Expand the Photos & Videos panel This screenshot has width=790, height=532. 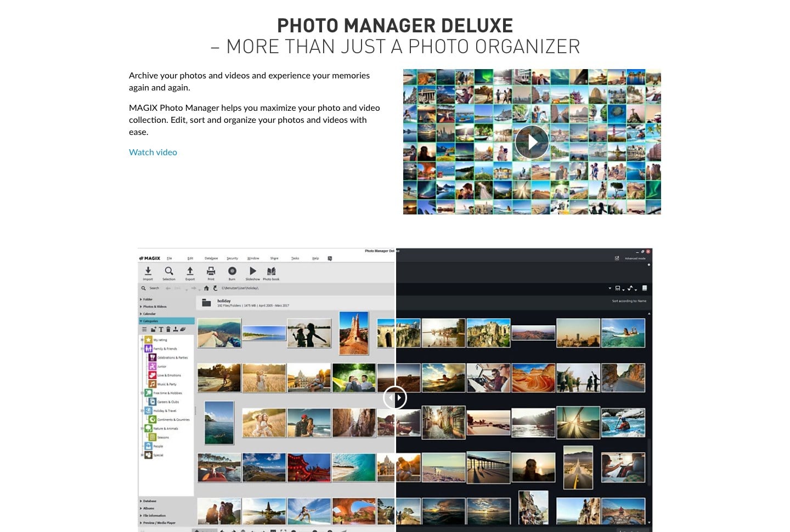(x=154, y=307)
